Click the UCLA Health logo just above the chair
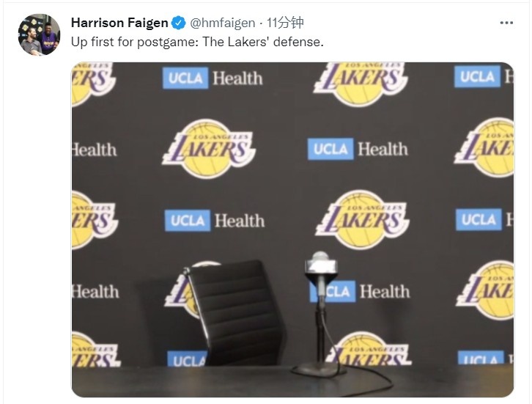This screenshot has height=404, width=532. point(215,221)
